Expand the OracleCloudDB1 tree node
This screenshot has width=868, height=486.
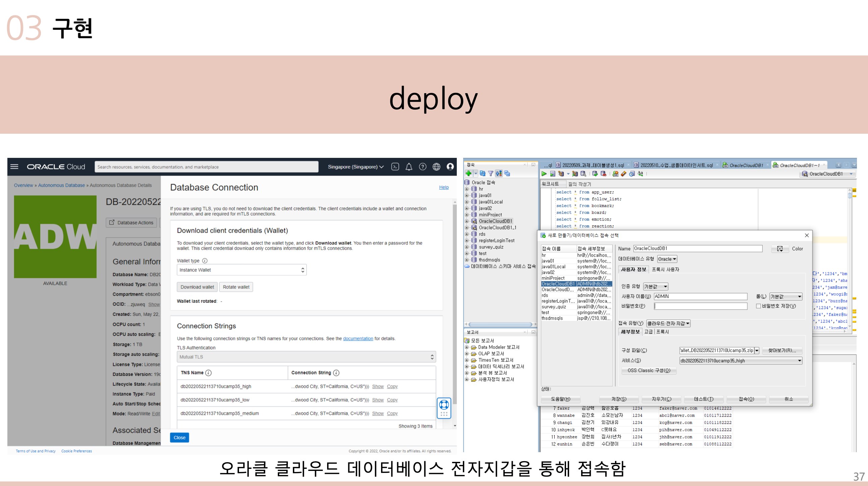(467, 221)
